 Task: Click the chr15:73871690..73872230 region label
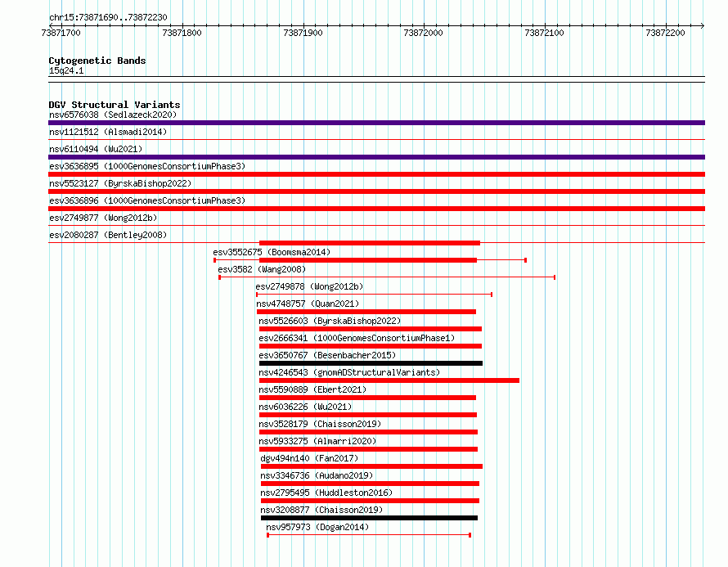click(x=108, y=17)
